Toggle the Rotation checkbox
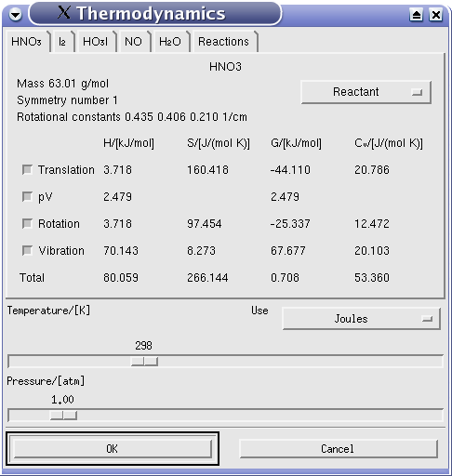The width and height of the screenshot is (452, 476). [27, 224]
